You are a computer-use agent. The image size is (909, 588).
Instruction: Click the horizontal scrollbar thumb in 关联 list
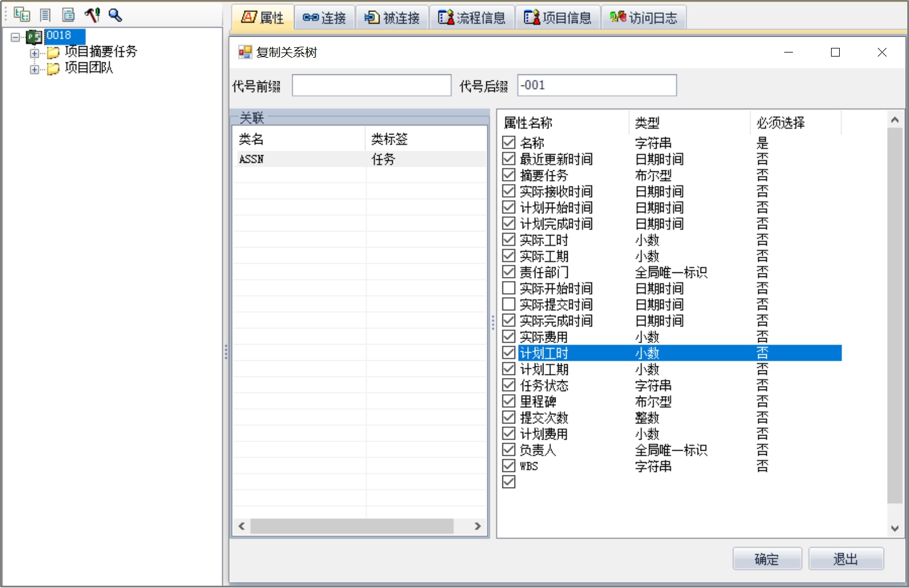[x=352, y=526]
